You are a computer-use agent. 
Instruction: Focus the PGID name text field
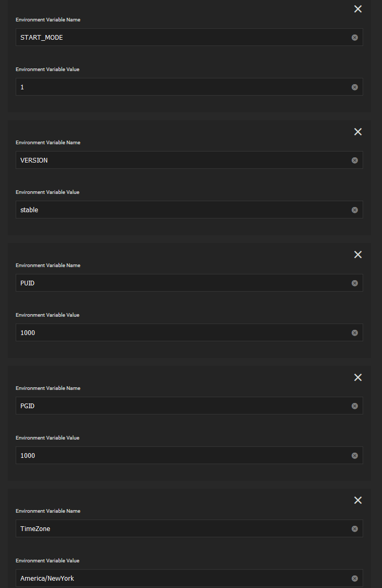point(178,406)
